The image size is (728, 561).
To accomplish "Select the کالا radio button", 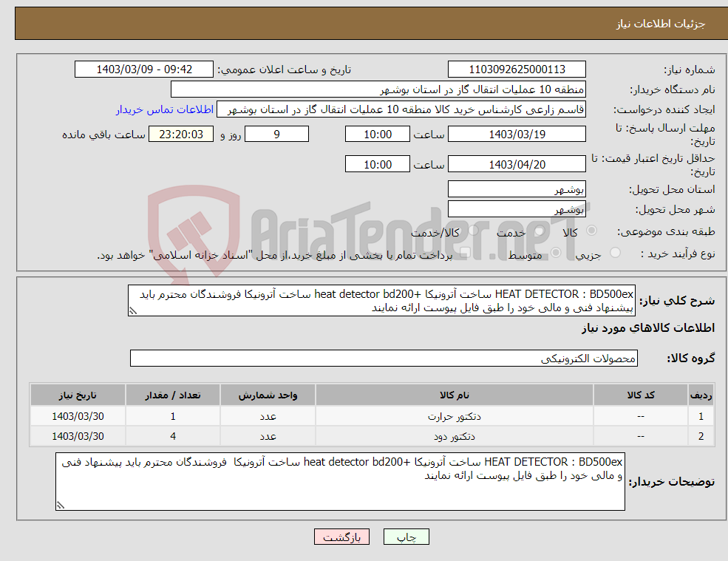I will tap(592, 231).
